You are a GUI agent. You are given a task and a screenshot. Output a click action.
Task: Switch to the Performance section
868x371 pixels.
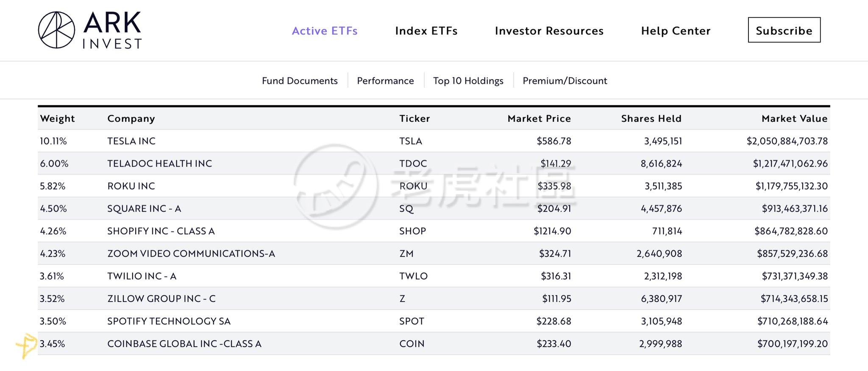(385, 80)
